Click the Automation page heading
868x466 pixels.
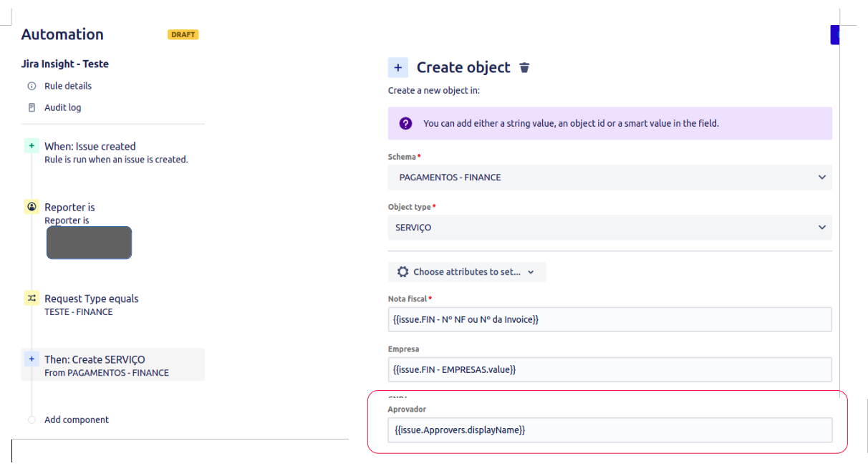pyautogui.click(x=62, y=34)
